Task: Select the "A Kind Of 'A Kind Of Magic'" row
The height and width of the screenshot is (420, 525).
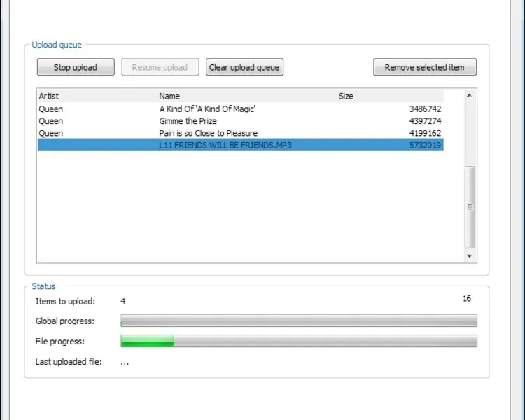Action: [x=240, y=109]
